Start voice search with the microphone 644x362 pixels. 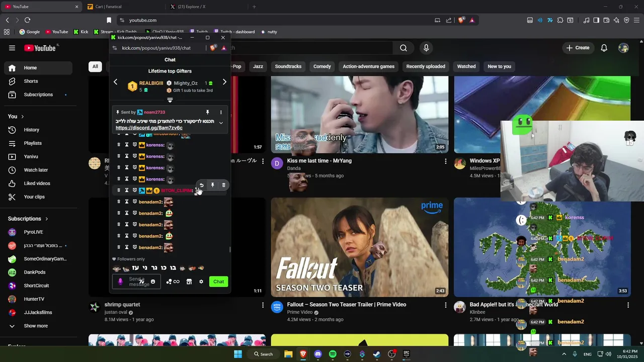[426, 48]
